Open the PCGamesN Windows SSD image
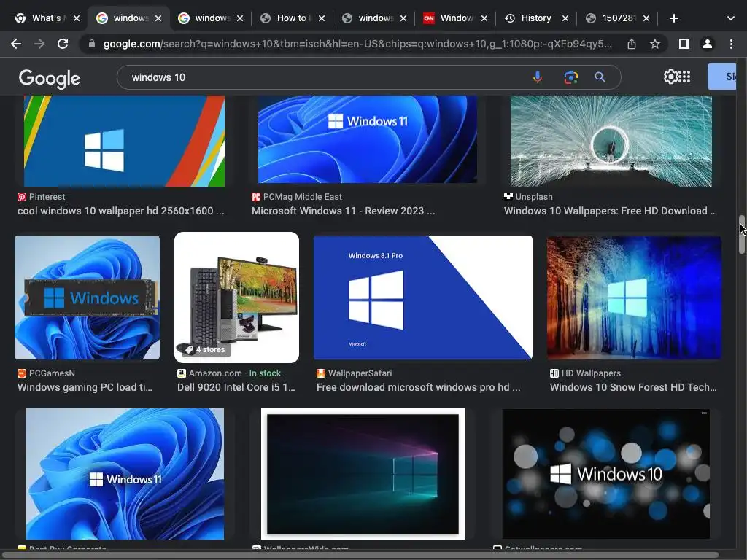The height and width of the screenshot is (560, 747). [x=88, y=297]
